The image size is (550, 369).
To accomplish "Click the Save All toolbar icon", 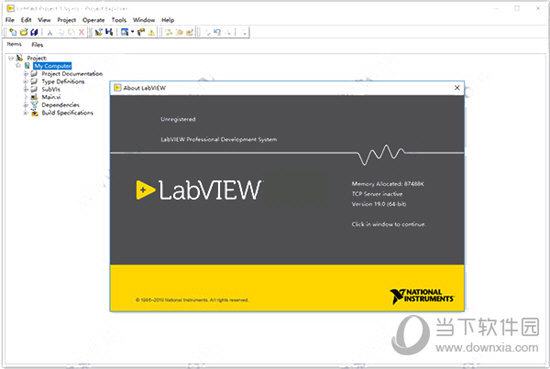I will tap(34, 32).
